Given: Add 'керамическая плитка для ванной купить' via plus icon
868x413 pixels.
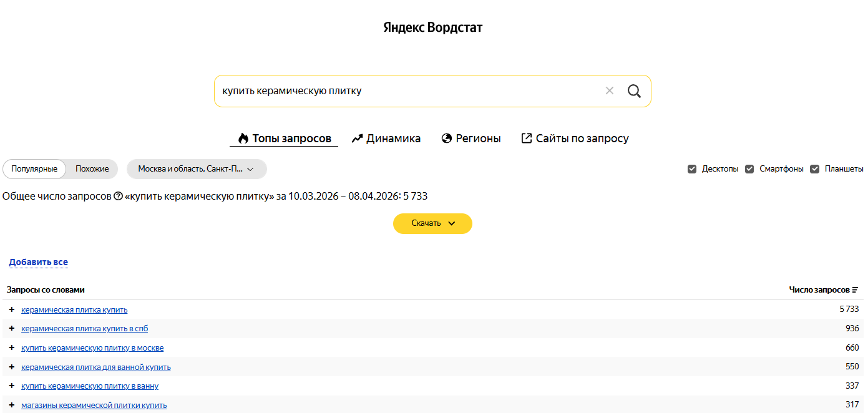Looking at the screenshot, I should (11, 367).
